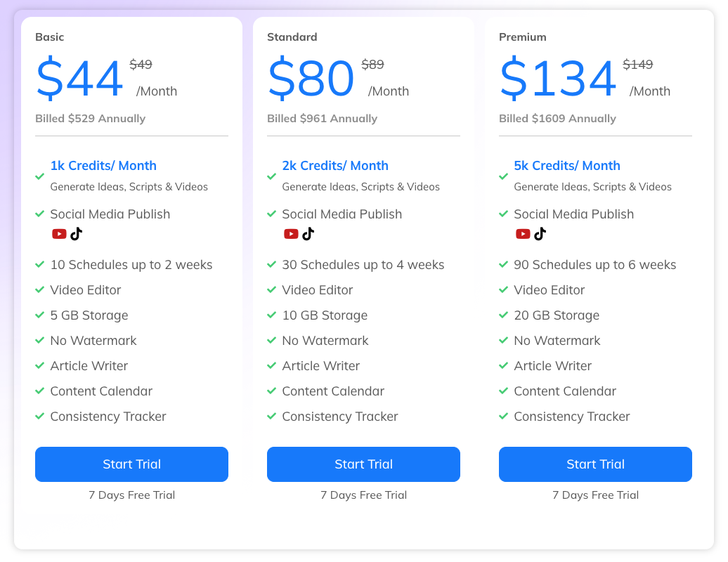728x562 pixels.
Task: Click the $134 Premium price
Action: pyautogui.click(x=558, y=79)
